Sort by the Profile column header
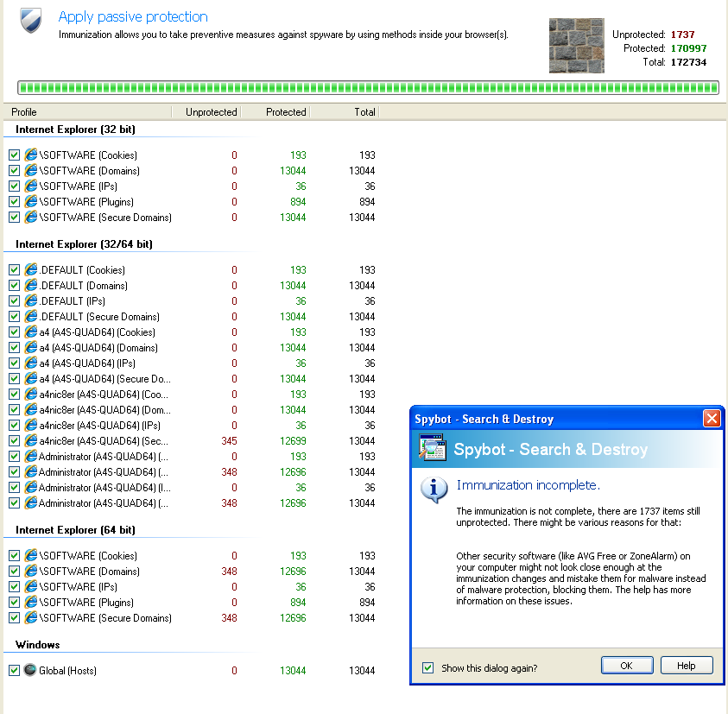 coord(87,112)
